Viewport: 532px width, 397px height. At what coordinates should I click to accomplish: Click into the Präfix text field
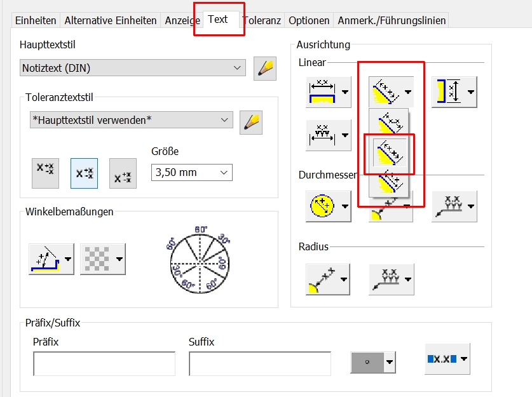pos(104,363)
